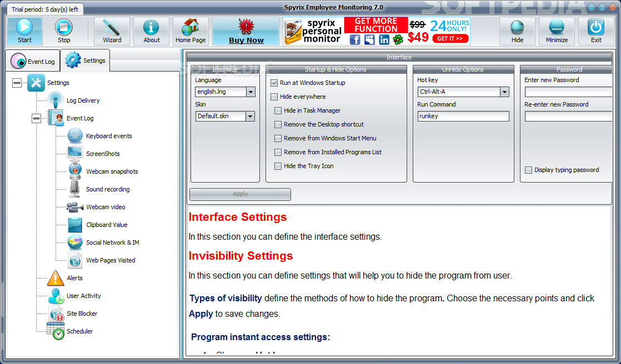Check Remove from Installed Programs List
Screen dimensions: 621x364
[278, 152]
